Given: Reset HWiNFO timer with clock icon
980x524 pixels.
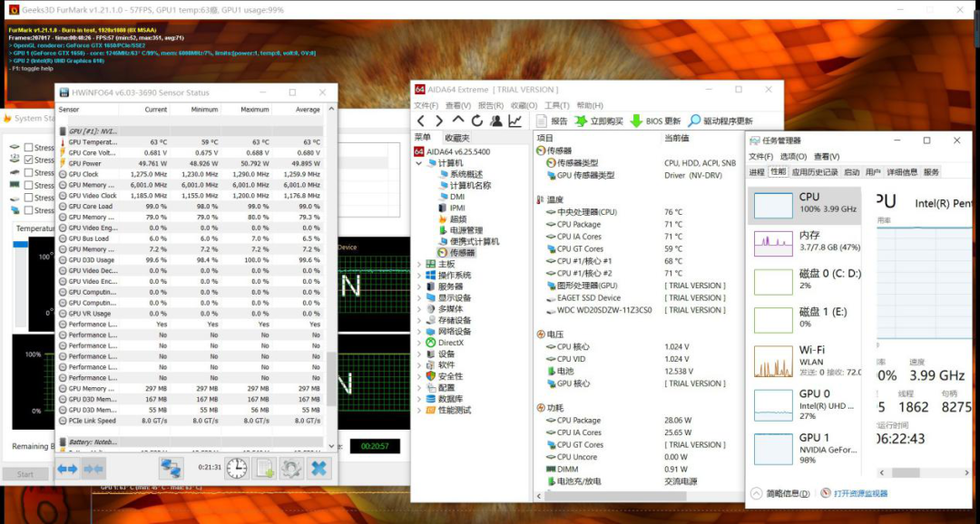Looking at the screenshot, I should 237,468.
